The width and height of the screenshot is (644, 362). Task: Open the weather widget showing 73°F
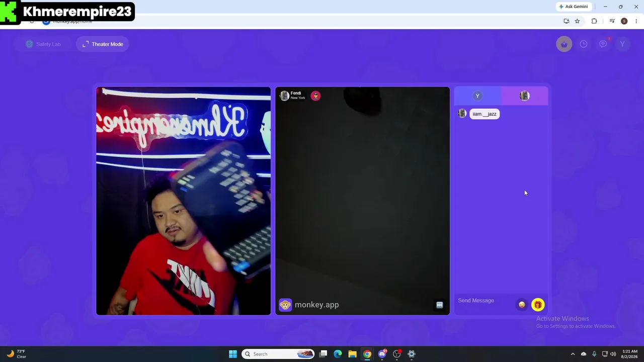tap(16, 354)
